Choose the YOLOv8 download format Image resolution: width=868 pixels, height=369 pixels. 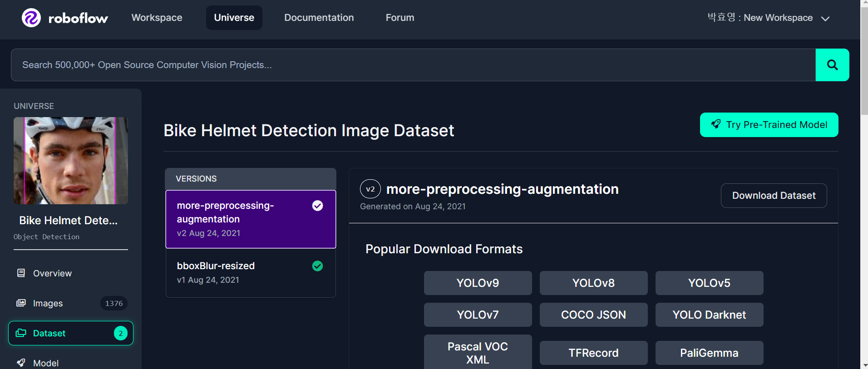coord(594,283)
